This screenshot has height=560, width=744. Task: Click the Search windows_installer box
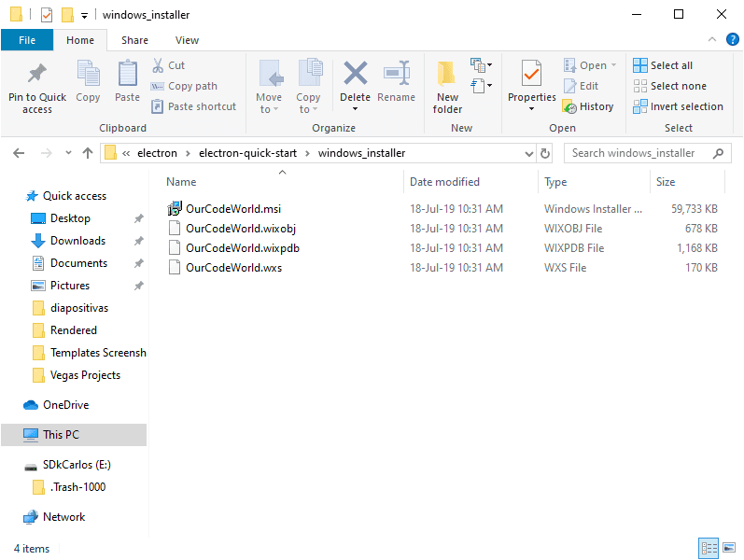click(647, 153)
